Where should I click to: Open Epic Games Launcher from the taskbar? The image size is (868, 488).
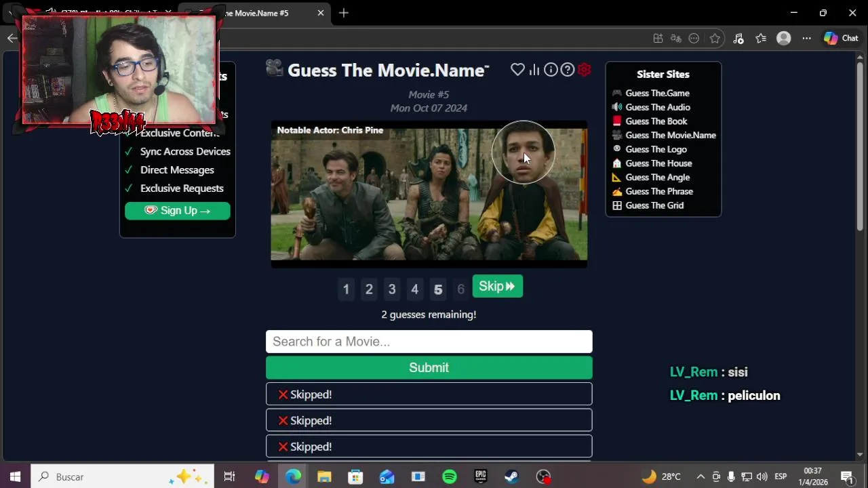pyautogui.click(x=481, y=477)
